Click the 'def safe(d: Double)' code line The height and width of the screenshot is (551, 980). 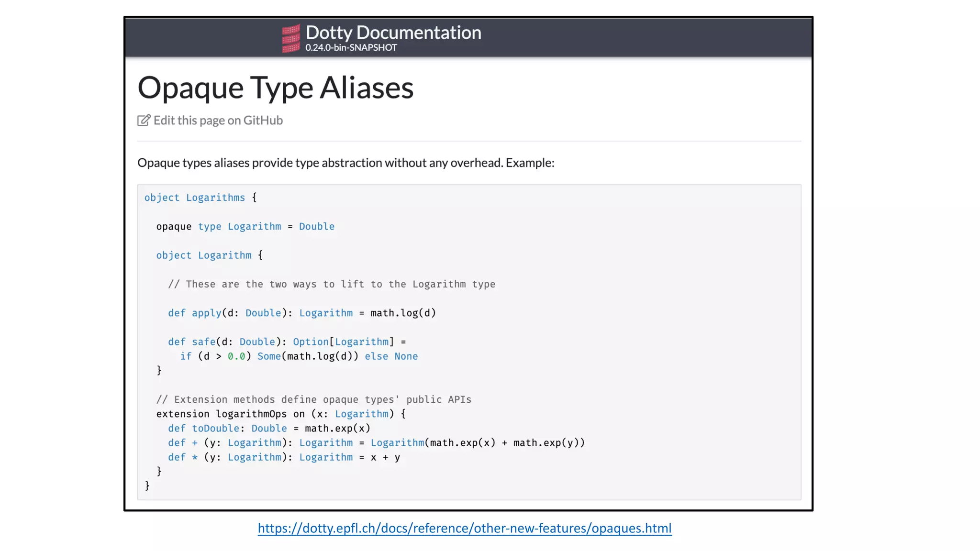pos(287,342)
